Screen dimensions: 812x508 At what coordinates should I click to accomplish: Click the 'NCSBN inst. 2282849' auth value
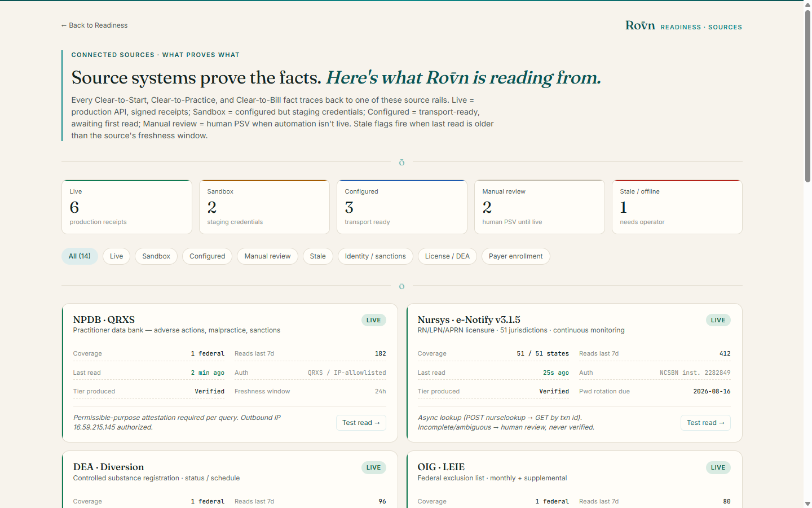pyautogui.click(x=695, y=373)
